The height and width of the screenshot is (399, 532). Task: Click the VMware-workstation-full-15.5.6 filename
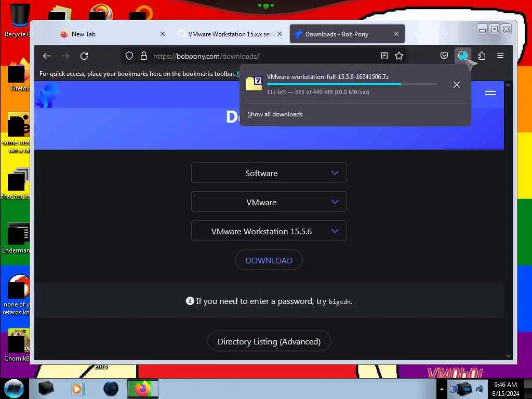[328, 77]
